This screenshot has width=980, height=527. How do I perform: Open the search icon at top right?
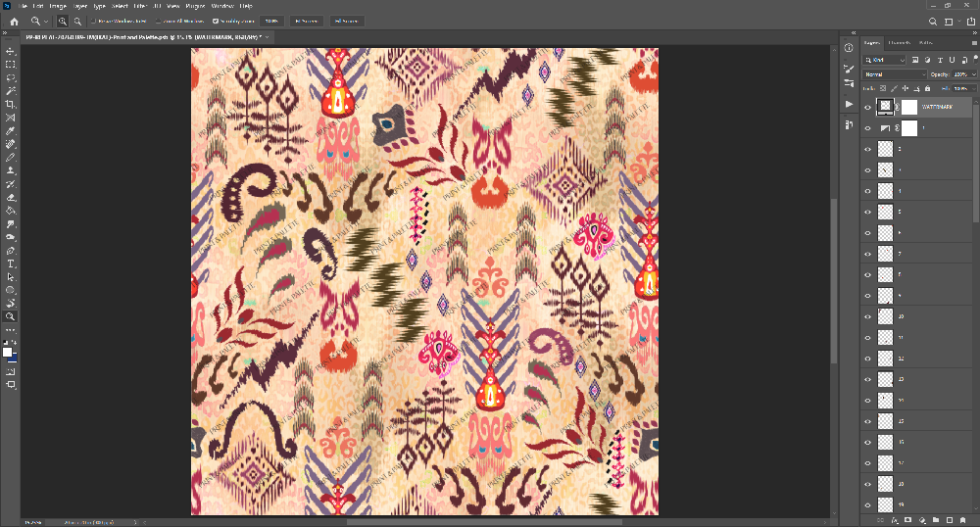coord(933,22)
